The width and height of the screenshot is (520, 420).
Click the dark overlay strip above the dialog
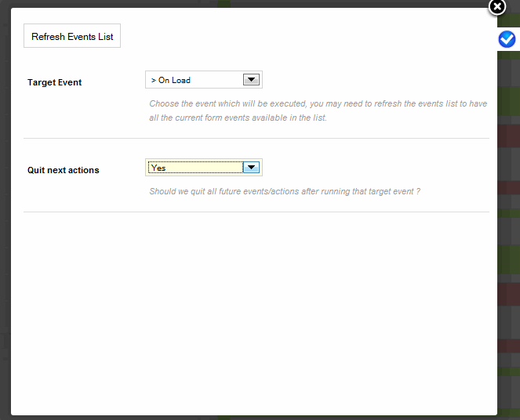click(249, 3)
